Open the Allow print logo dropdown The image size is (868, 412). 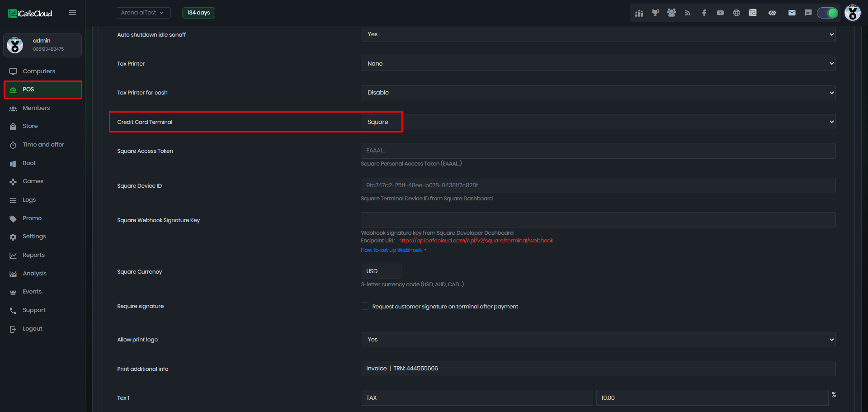point(598,340)
